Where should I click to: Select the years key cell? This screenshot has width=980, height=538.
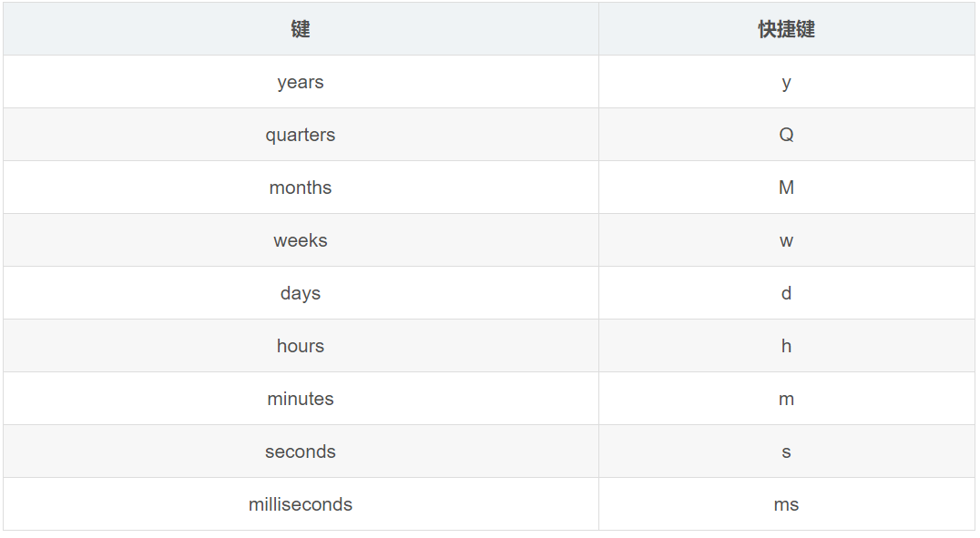click(x=301, y=82)
